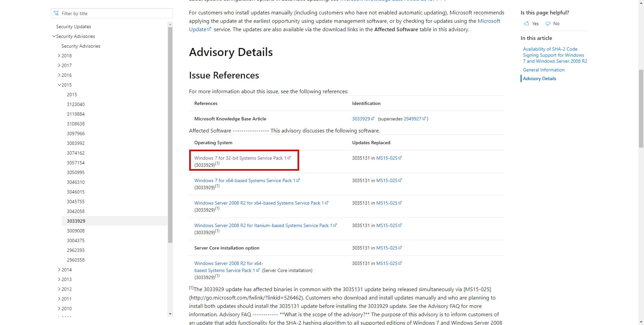Click the filter icon in the title filter box

tap(56, 13)
